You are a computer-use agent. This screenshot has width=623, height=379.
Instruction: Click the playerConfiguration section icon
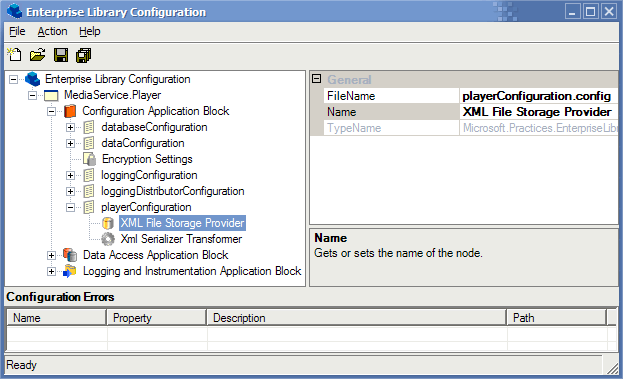[89, 207]
